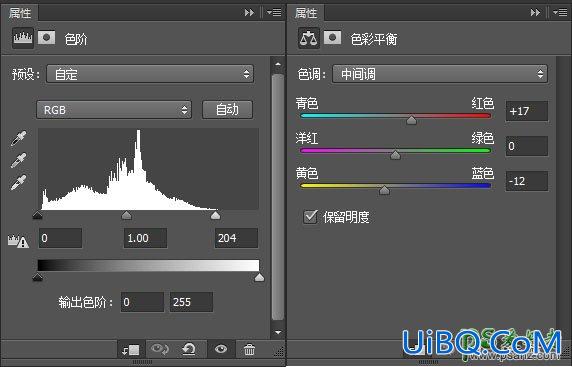Click the 色彩平衡 panel title text
572x367 pixels.
tap(374, 39)
